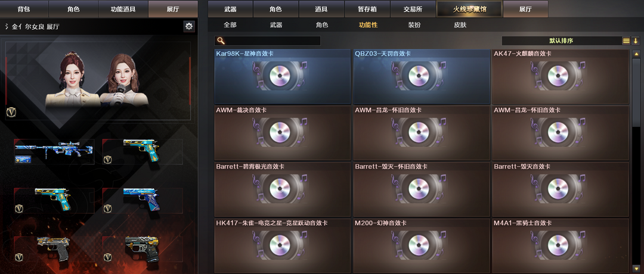Click the V badge on character showcase
Screen dimensions: 644x274
pyautogui.click(x=11, y=112)
